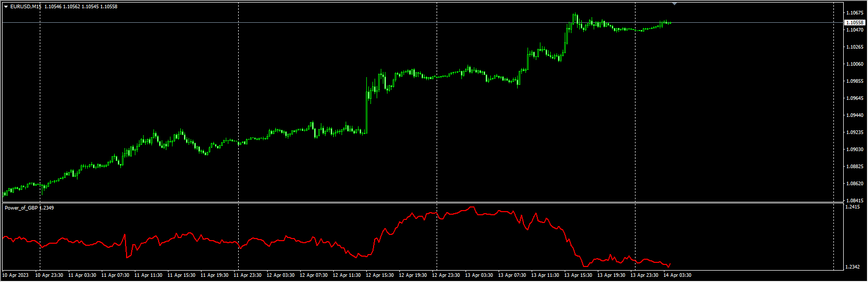Click price scale value 1.09235
The height and width of the screenshot is (282, 868).
click(855, 132)
